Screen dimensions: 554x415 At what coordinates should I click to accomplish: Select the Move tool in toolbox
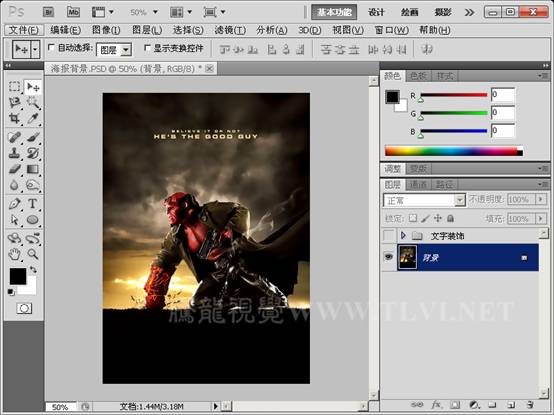[33, 87]
